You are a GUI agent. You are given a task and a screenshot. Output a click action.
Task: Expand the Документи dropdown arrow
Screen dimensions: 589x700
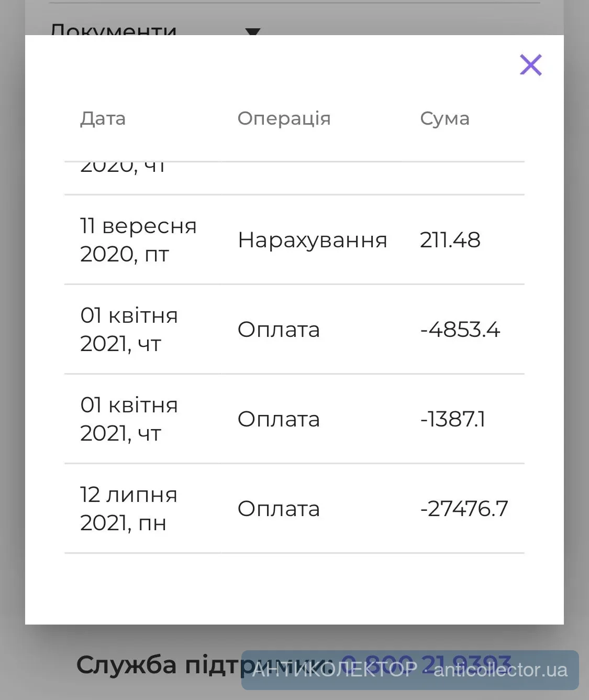click(x=253, y=32)
